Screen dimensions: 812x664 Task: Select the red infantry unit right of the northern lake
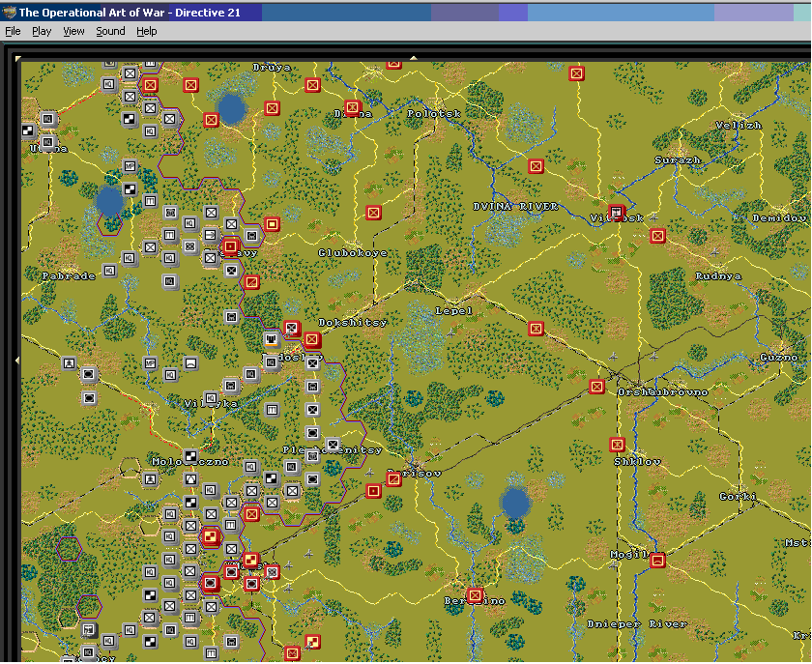coord(272,108)
